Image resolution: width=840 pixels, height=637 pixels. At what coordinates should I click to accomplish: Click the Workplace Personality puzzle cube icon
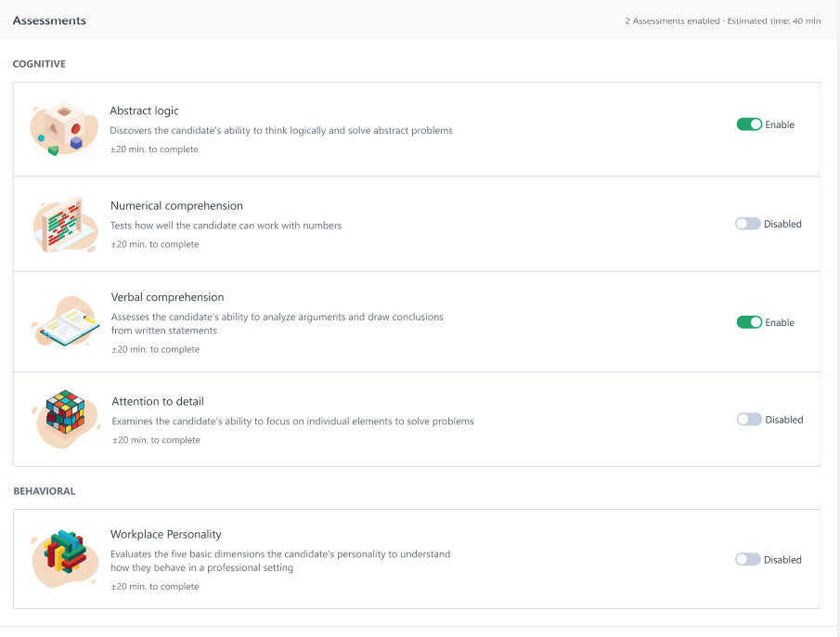[x=65, y=558]
